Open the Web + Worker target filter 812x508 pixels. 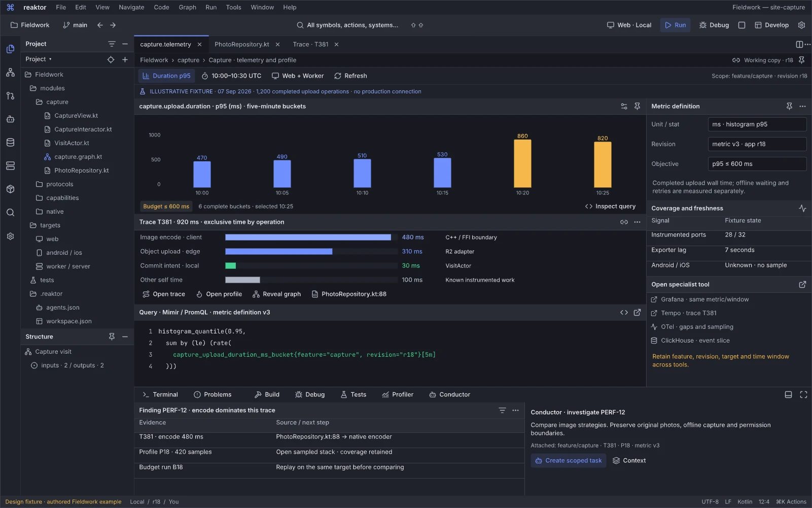click(298, 76)
